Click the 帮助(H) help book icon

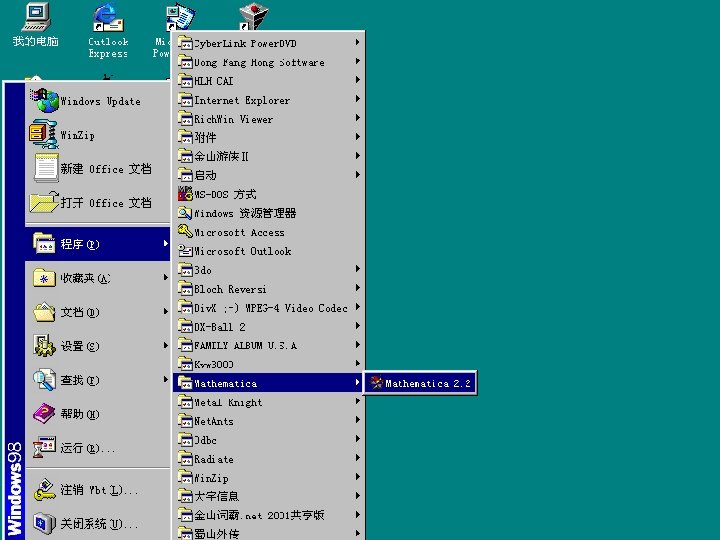45,414
